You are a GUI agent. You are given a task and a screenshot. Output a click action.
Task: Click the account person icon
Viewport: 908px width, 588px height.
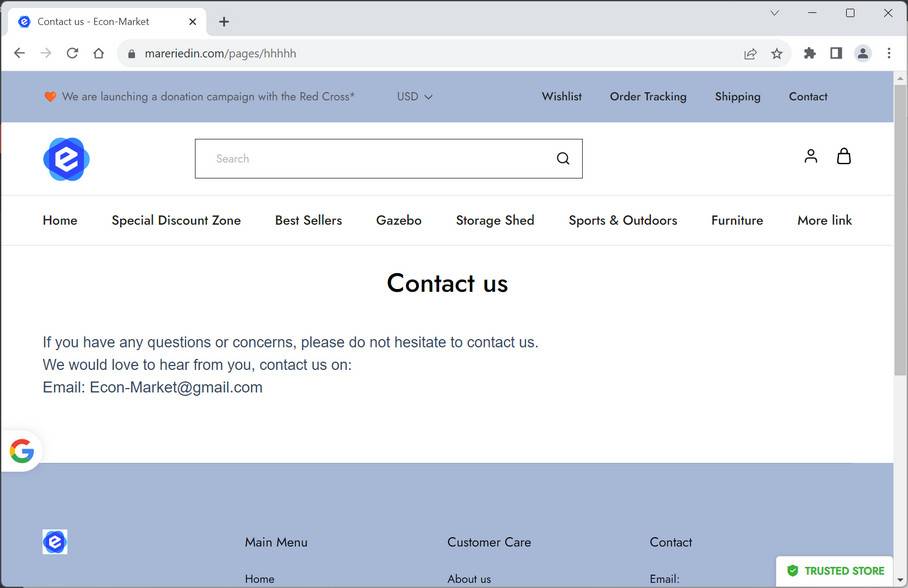[x=810, y=156]
